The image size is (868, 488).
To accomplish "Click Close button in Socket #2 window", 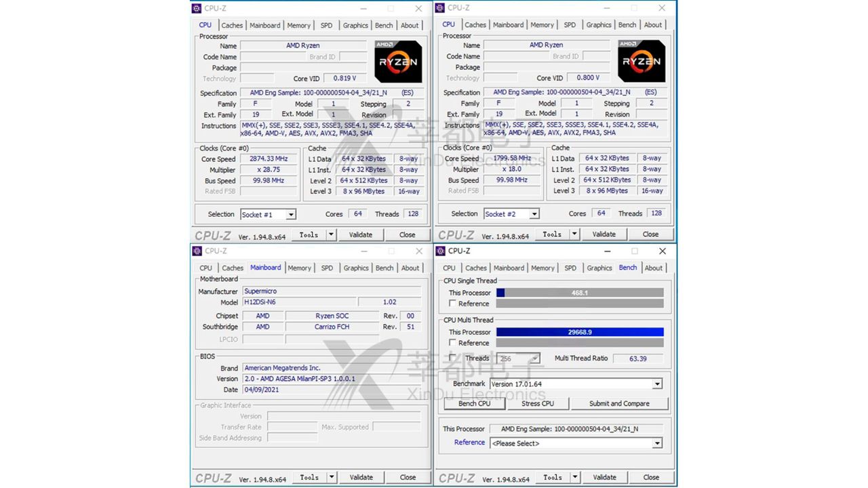I will point(651,234).
